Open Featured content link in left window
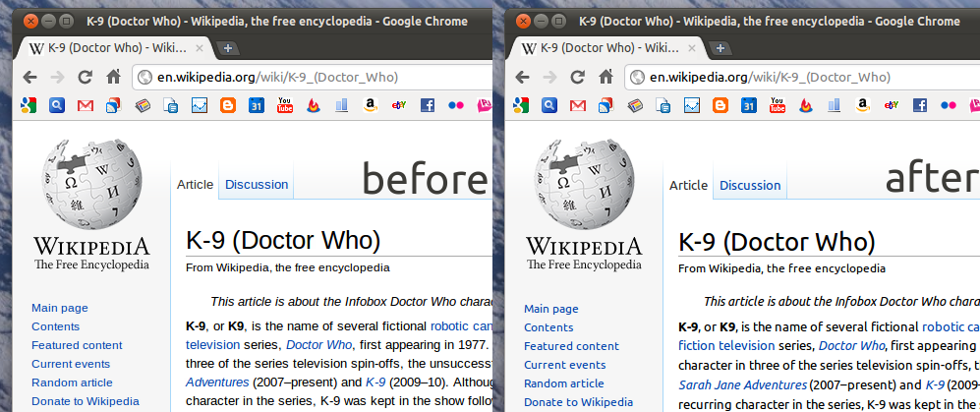Image resolution: width=980 pixels, height=412 pixels. [x=77, y=345]
